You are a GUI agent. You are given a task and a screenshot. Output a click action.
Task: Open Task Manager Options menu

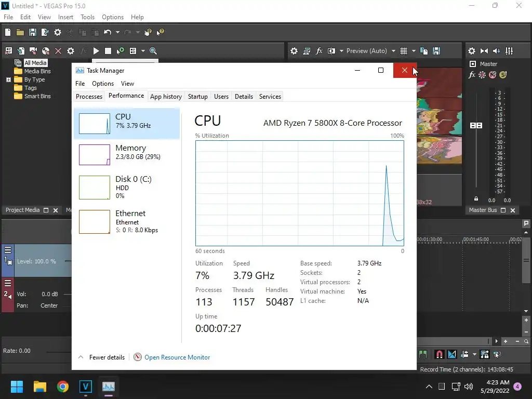click(103, 84)
